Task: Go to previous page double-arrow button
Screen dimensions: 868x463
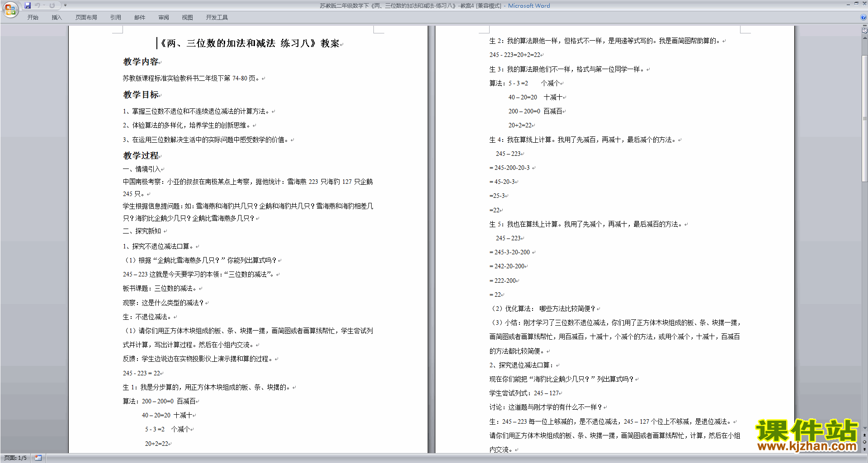Action: tap(864, 435)
